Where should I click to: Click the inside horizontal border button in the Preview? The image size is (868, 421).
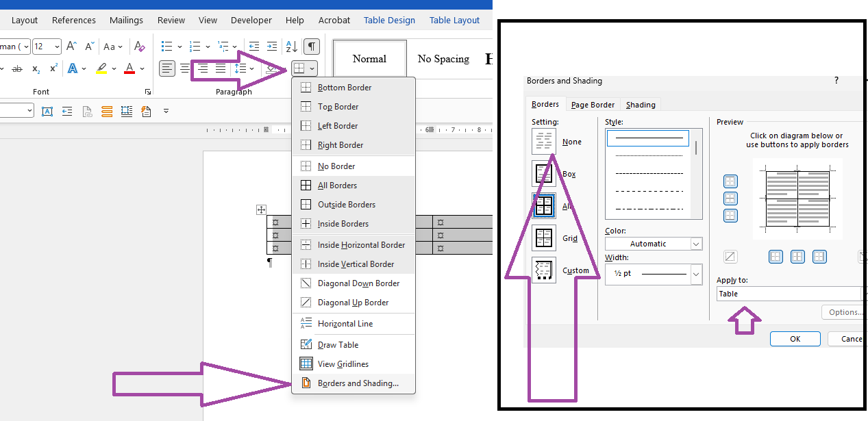coord(731,199)
